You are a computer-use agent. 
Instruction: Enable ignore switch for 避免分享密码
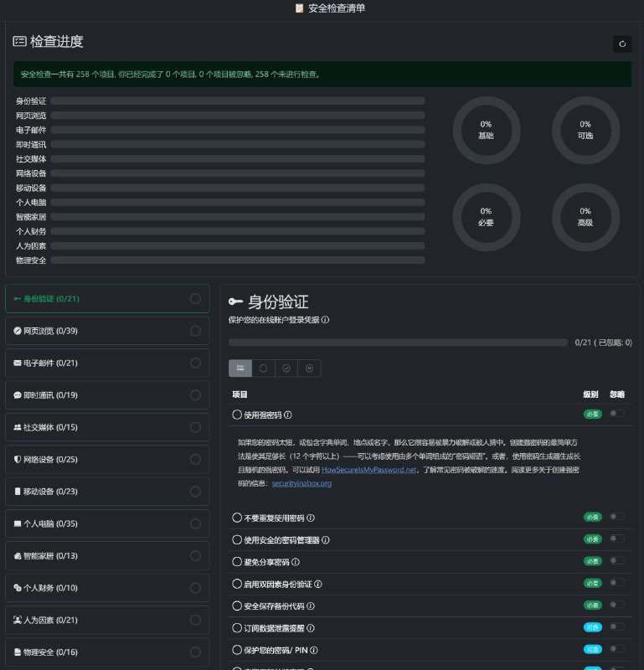tap(617, 561)
